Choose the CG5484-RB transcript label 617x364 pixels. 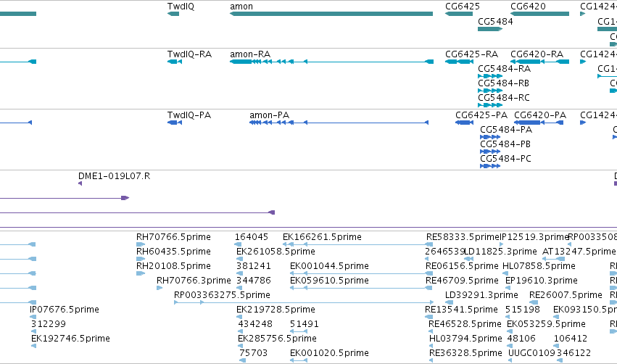503,83
